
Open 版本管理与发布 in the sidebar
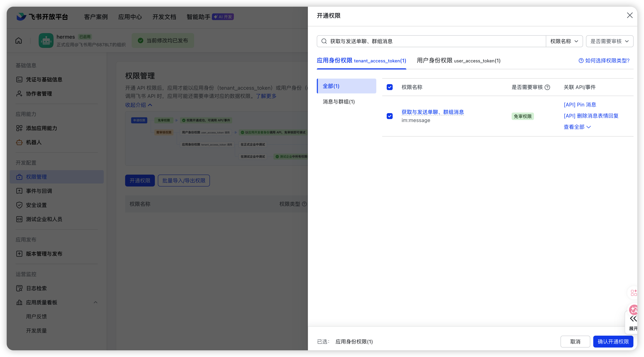44,254
